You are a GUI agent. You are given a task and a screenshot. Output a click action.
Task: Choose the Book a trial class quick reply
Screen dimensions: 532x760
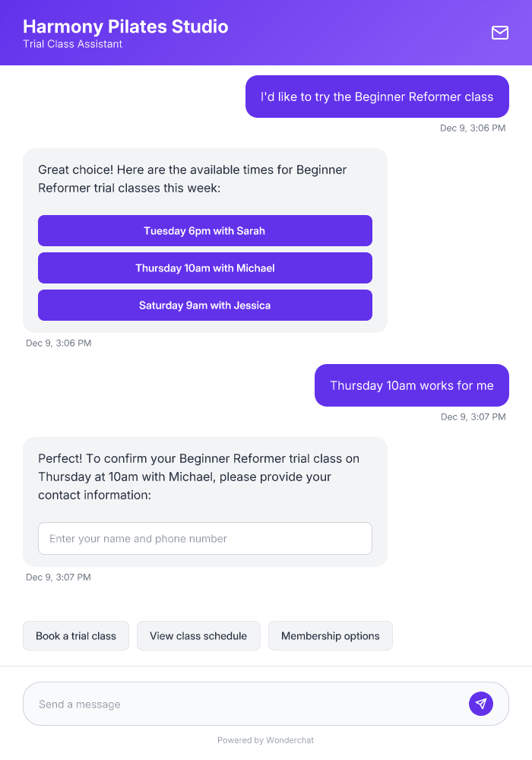75,635
